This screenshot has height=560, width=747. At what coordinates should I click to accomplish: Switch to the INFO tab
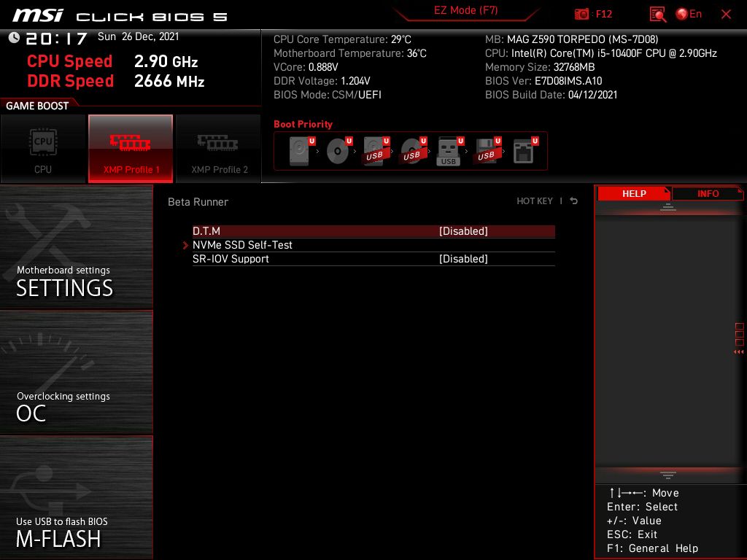coord(708,193)
